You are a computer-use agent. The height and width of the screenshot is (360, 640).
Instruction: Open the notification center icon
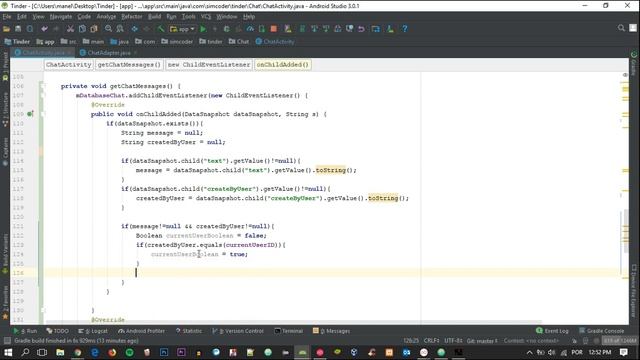623,352
